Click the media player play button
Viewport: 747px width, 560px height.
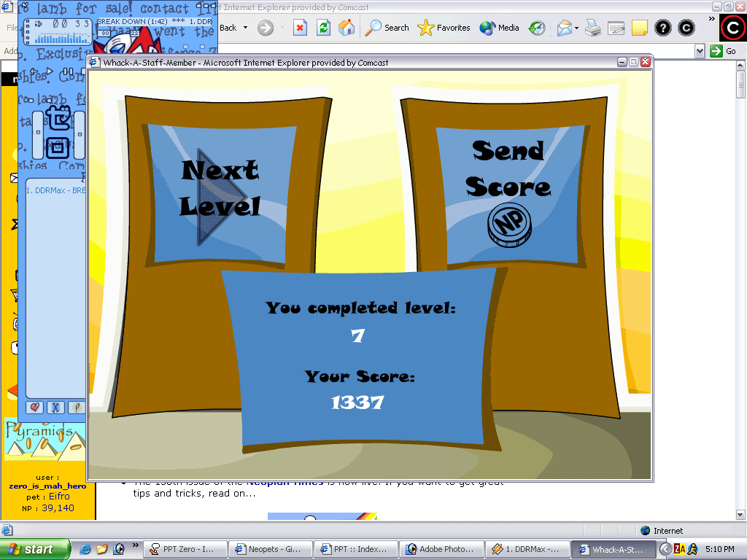49,72
